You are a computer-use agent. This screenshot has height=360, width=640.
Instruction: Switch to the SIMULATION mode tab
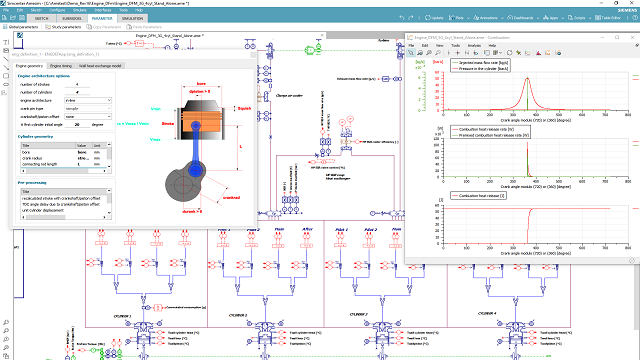(132, 18)
